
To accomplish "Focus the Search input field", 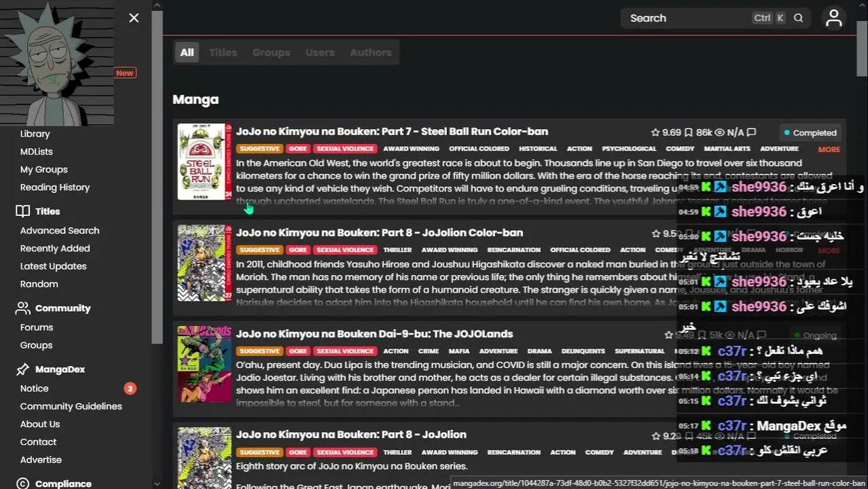I will pos(716,18).
